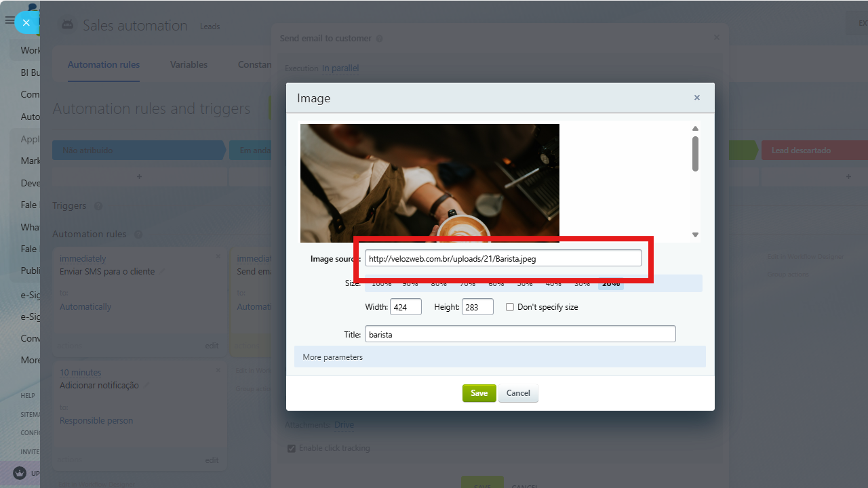Viewport: 868px width, 488px height.
Task: Click the help icon beside Triggers
Action: (x=98, y=206)
